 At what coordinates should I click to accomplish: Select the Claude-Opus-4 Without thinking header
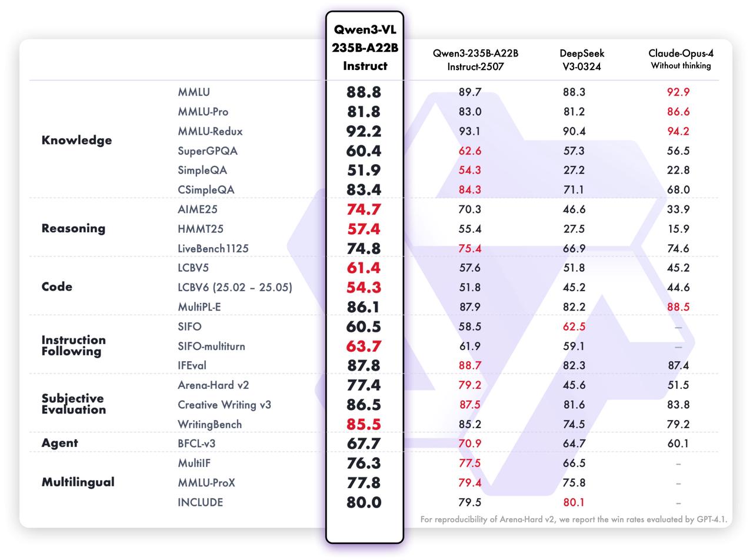[681, 59]
